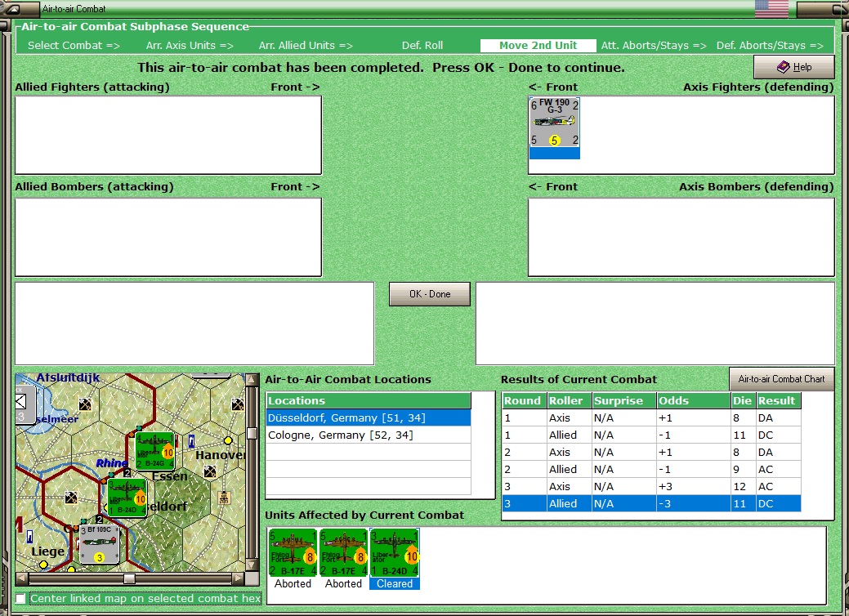Click the leftmost aborted B-17E bomber unit
849x616 pixels.
point(293,553)
